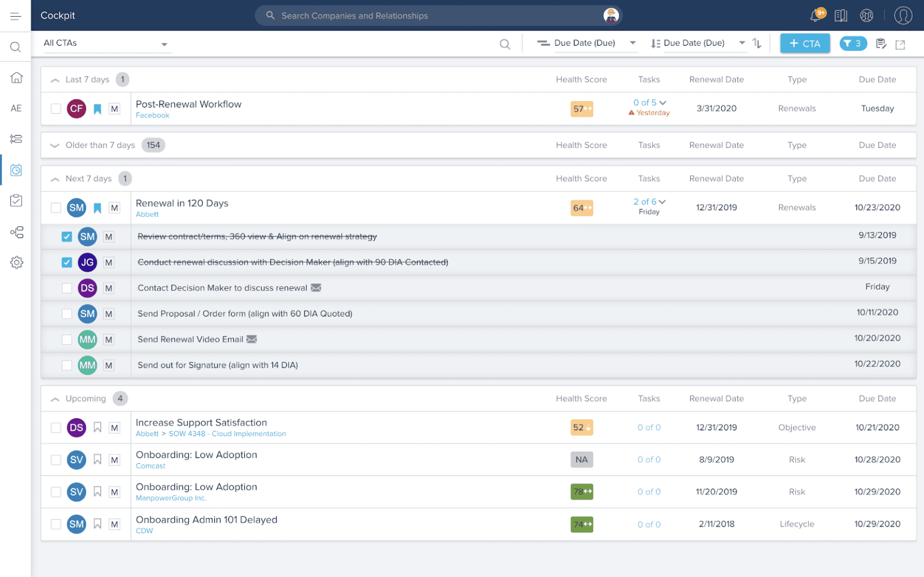This screenshot has height=577, width=924.
Task: Check the Contact Decision Maker task checkbox
Action: (67, 288)
